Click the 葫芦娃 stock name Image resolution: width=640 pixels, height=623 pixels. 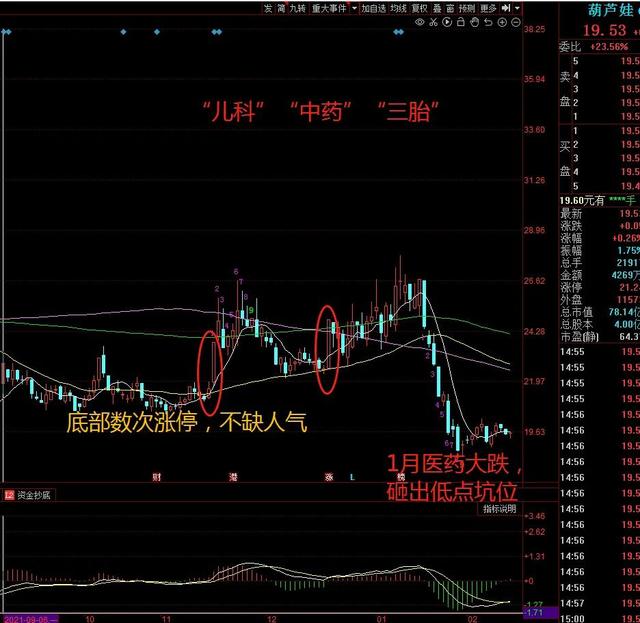611,10
